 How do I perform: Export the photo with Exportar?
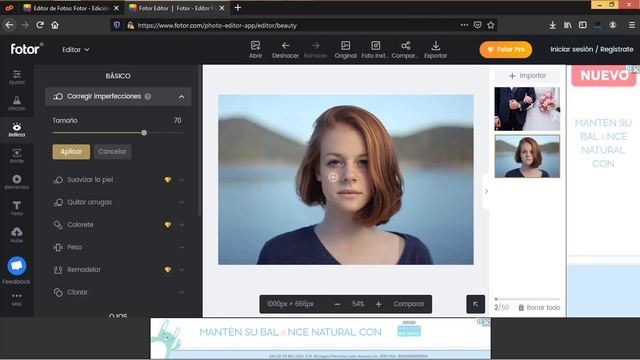[436, 50]
